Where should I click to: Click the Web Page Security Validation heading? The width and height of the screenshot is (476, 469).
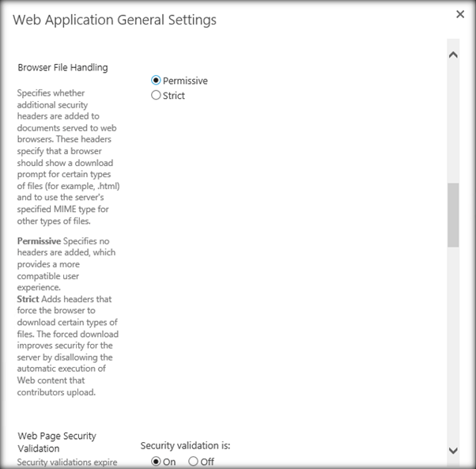[x=57, y=442]
